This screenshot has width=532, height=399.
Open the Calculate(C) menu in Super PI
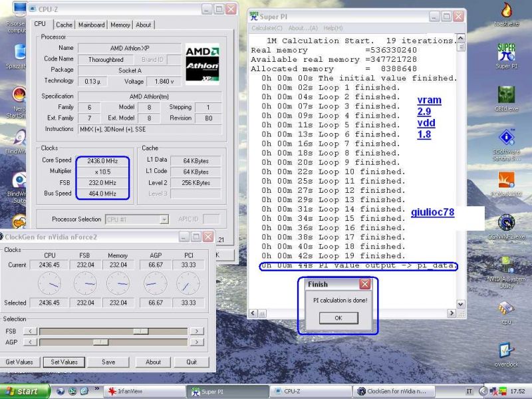(267, 28)
